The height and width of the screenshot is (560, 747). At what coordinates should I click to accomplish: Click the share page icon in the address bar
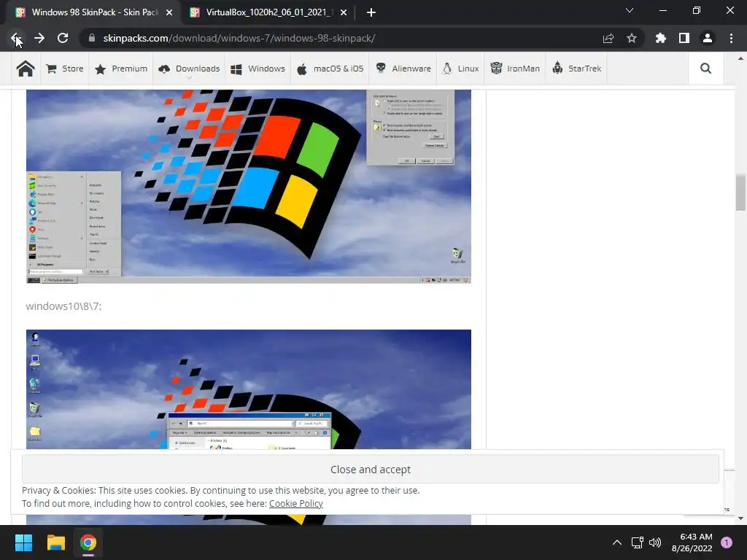[608, 38]
